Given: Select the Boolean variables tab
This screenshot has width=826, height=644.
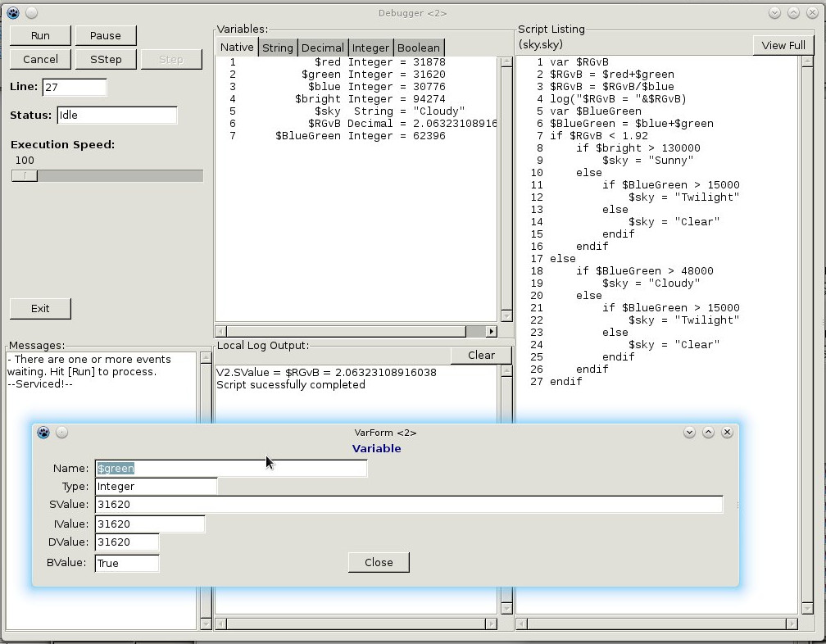Looking at the screenshot, I should coord(419,48).
